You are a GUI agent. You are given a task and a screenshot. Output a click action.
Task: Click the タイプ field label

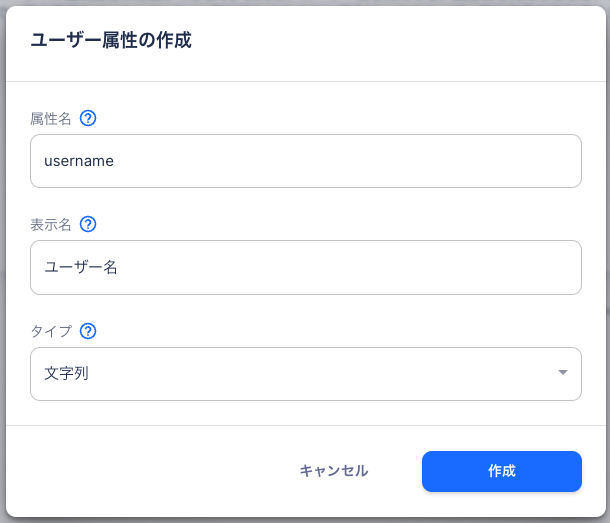[x=51, y=331]
